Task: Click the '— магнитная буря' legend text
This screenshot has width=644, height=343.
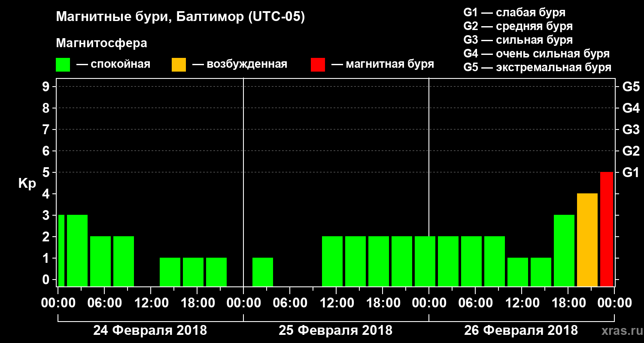Action: [x=383, y=65]
